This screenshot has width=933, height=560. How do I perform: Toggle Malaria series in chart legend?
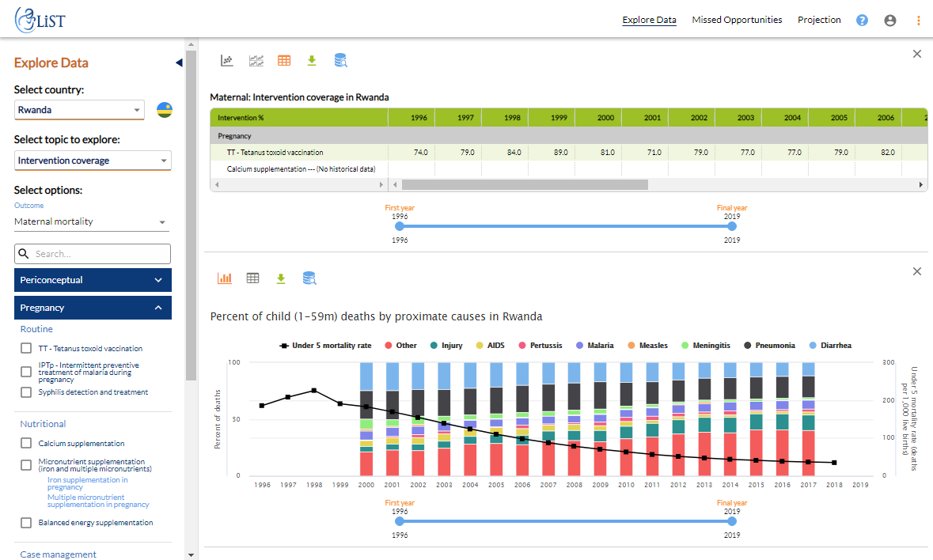coord(594,346)
